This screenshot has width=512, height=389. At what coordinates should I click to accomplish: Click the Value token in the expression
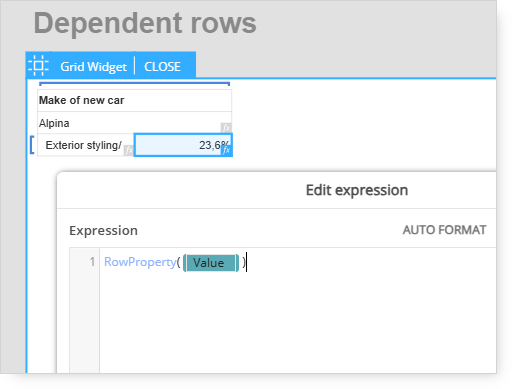click(211, 263)
